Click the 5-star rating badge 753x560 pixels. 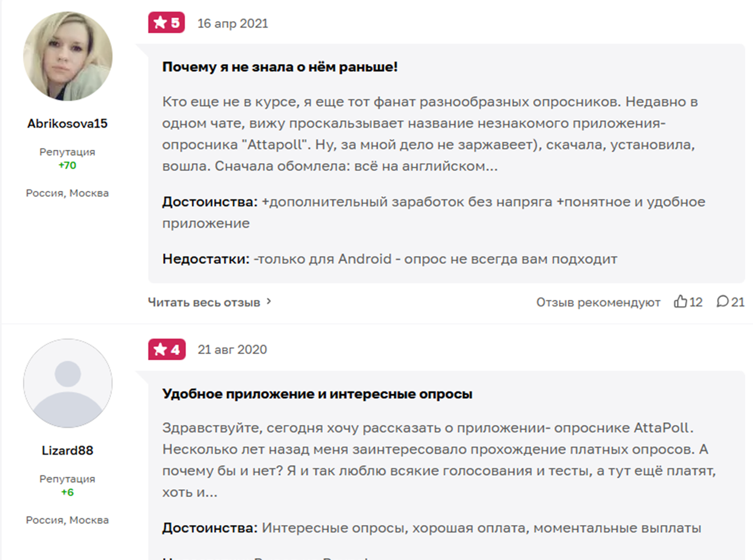pyautogui.click(x=167, y=23)
